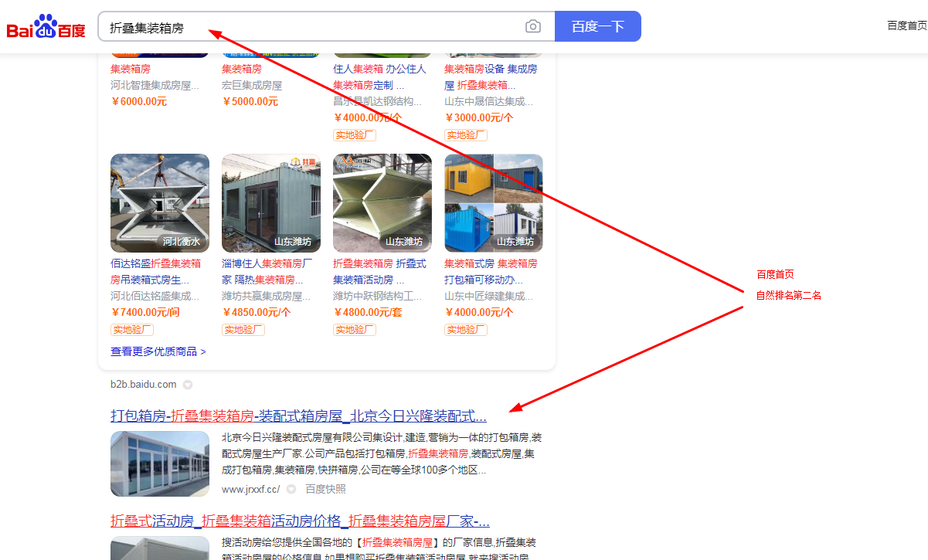Open product title 住人集装箱 办公住人
This screenshot has height=560, width=928.
pyautogui.click(x=379, y=76)
